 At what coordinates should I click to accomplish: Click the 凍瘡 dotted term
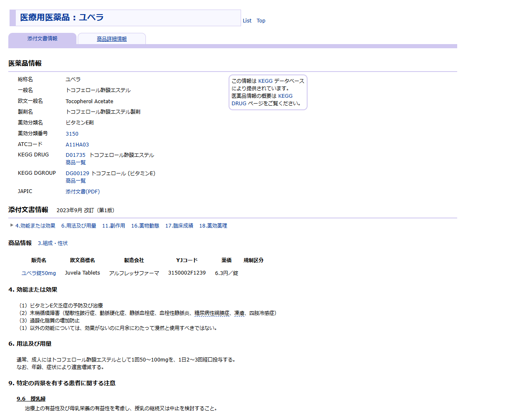239,313
